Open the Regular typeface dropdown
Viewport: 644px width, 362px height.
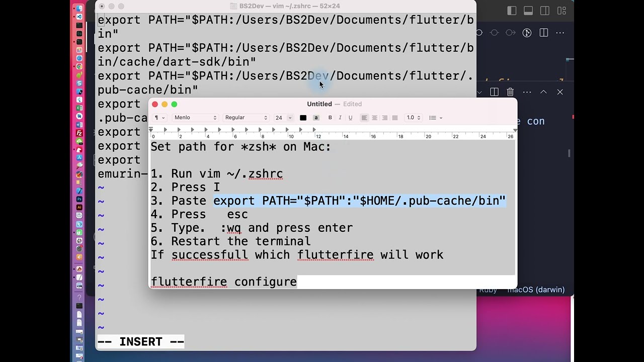(x=246, y=118)
